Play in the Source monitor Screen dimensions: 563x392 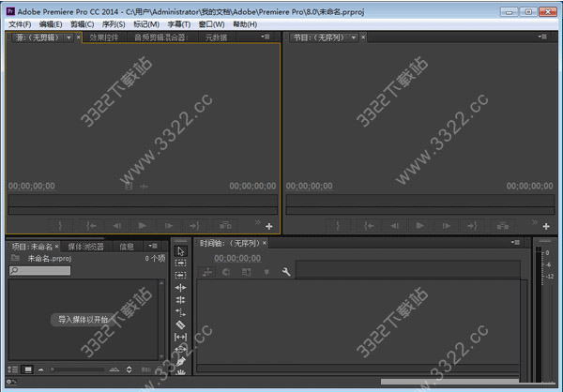143,225
